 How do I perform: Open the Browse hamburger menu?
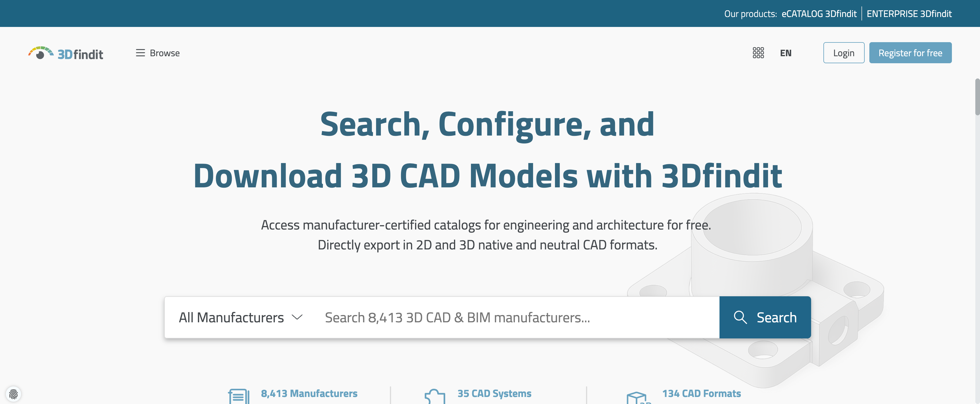157,53
